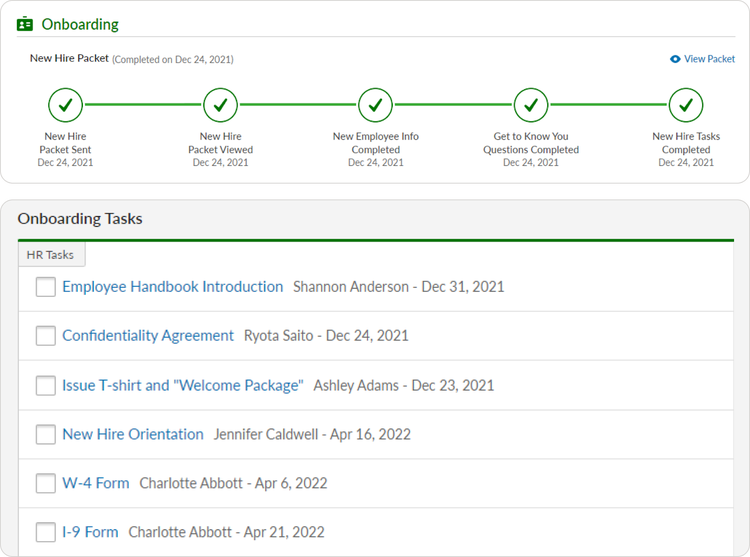Open the Employee Handbook Introduction link
Image resolution: width=750 pixels, height=557 pixels.
pos(173,287)
